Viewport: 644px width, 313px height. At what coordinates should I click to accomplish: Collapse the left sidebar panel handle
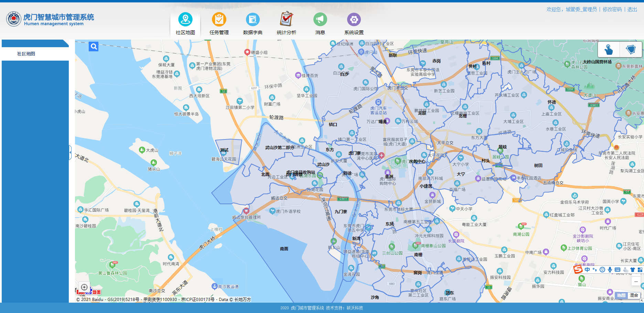[70, 152]
